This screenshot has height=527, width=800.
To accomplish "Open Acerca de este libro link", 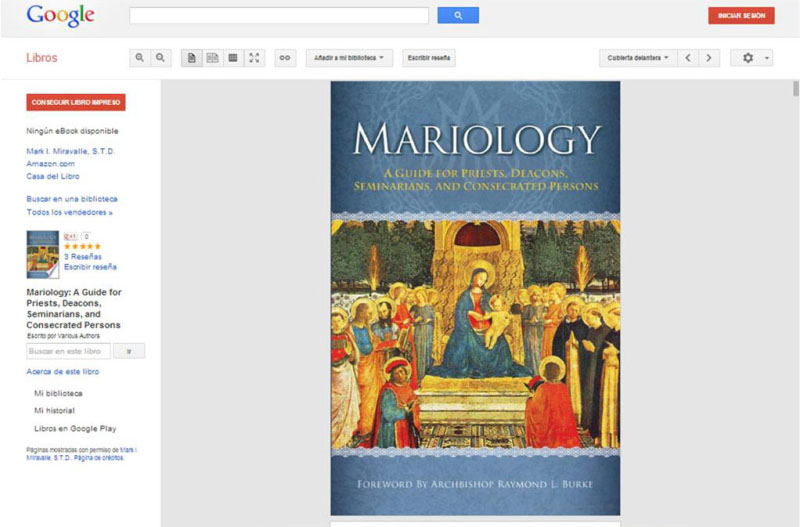I will pyautogui.click(x=63, y=371).
